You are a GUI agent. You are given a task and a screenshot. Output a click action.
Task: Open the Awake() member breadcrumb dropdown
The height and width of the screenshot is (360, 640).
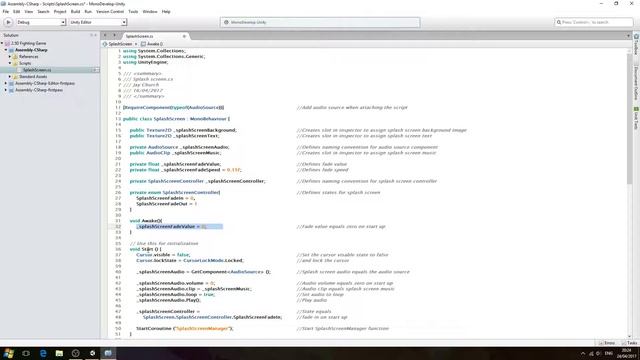point(152,44)
